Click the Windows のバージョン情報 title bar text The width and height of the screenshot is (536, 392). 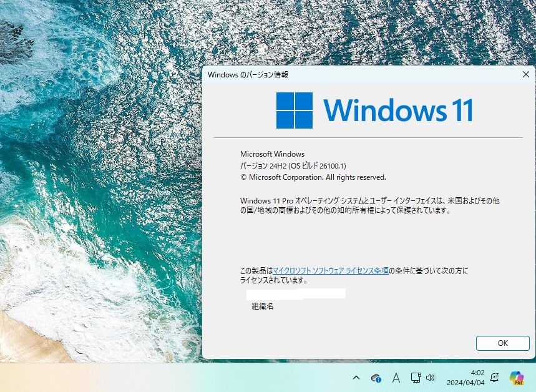pos(248,74)
